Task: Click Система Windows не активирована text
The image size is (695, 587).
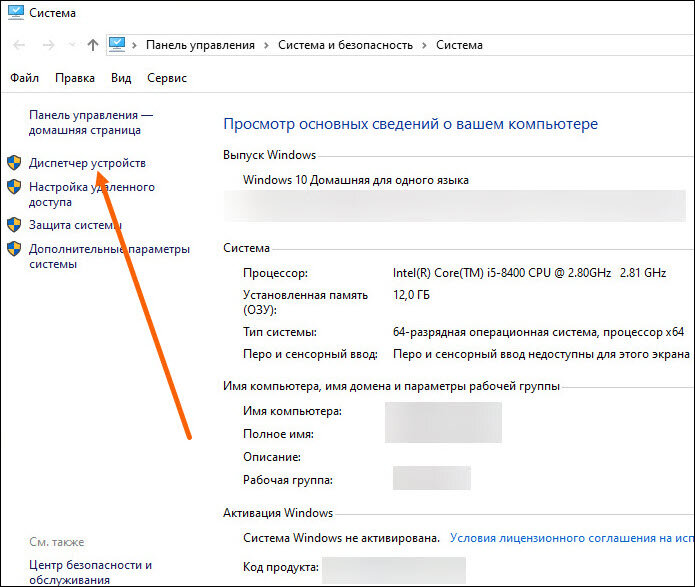Action: (341, 538)
